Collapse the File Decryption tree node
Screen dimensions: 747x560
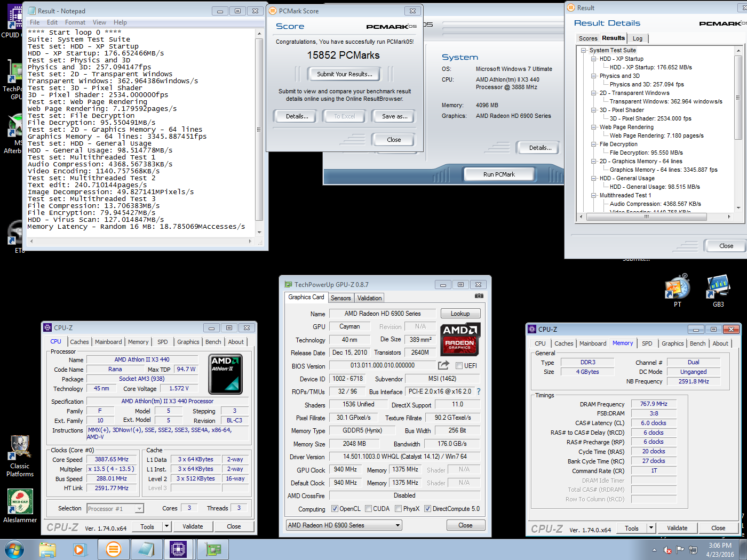tap(593, 145)
